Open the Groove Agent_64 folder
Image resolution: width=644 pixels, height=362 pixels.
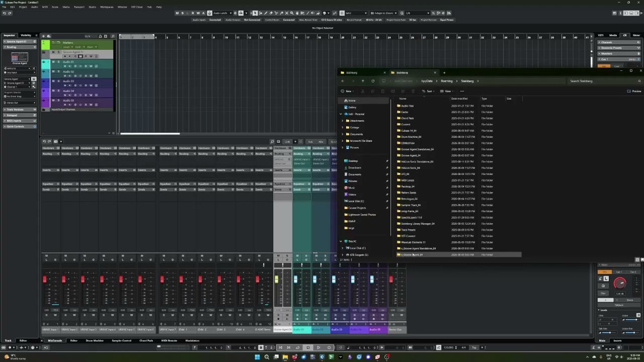coord(410,155)
